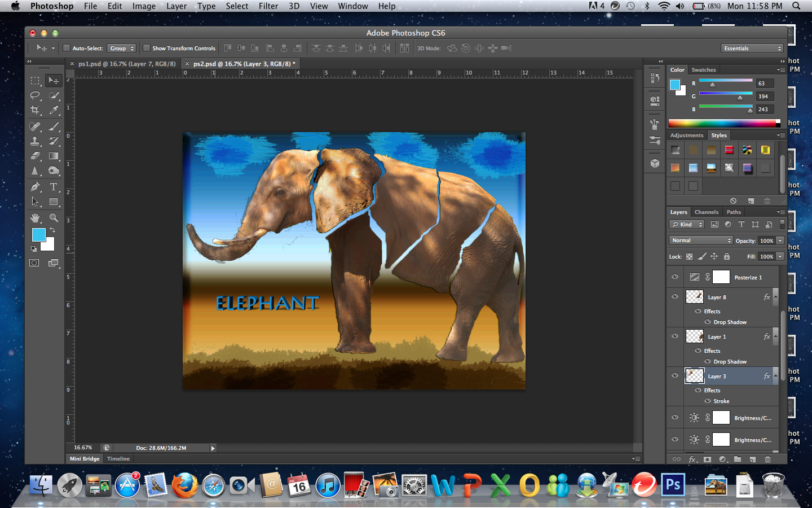Select the Rectangular Marquee tool

click(x=35, y=81)
